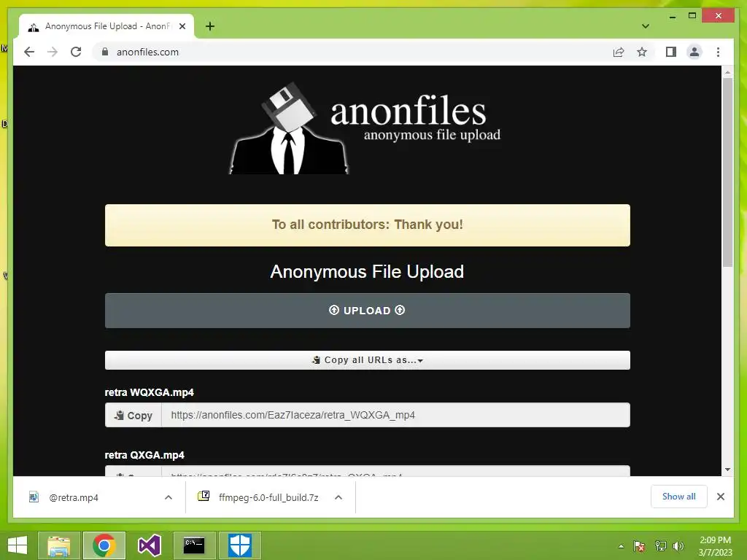
Task: Bookmark this page with the star icon
Action: 642,52
